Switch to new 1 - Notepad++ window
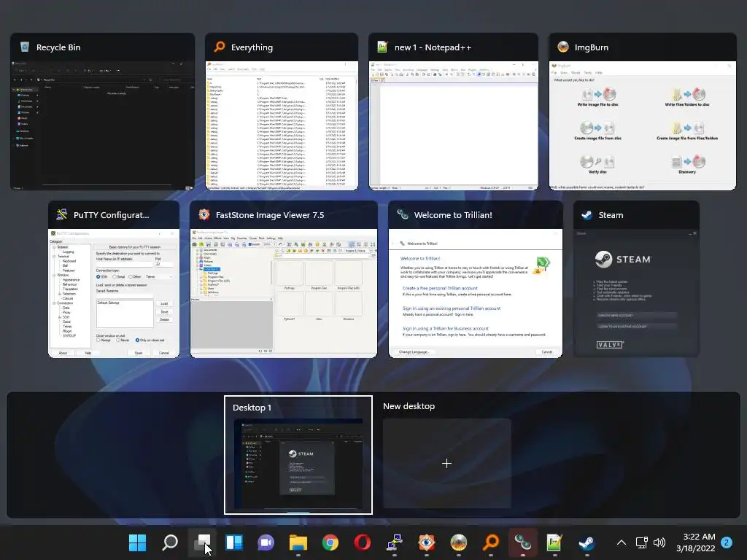This screenshot has width=747, height=560. [x=454, y=112]
